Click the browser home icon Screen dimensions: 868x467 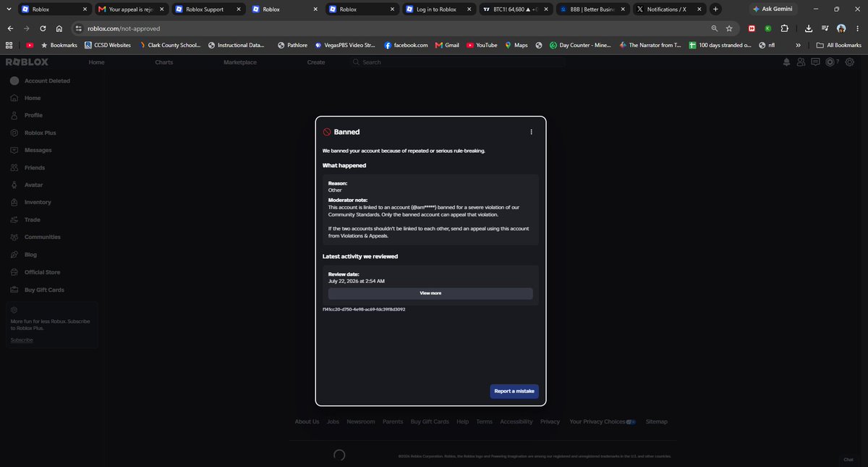(x=59, y=28)
